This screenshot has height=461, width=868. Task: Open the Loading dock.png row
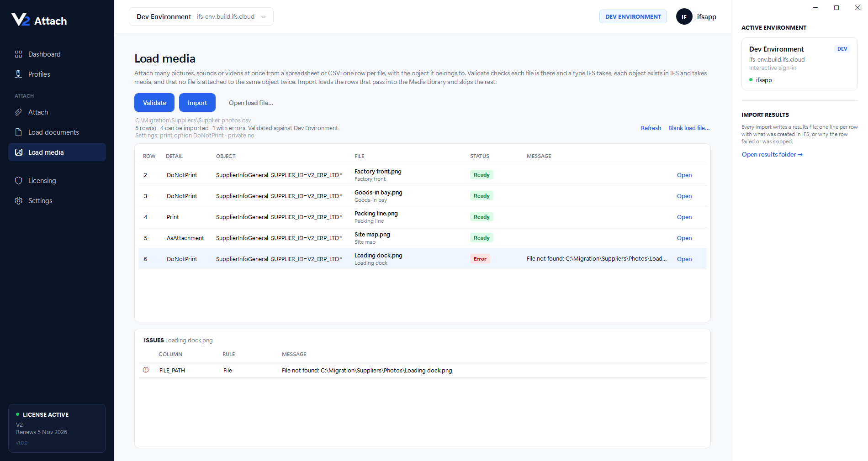[684, 259]
